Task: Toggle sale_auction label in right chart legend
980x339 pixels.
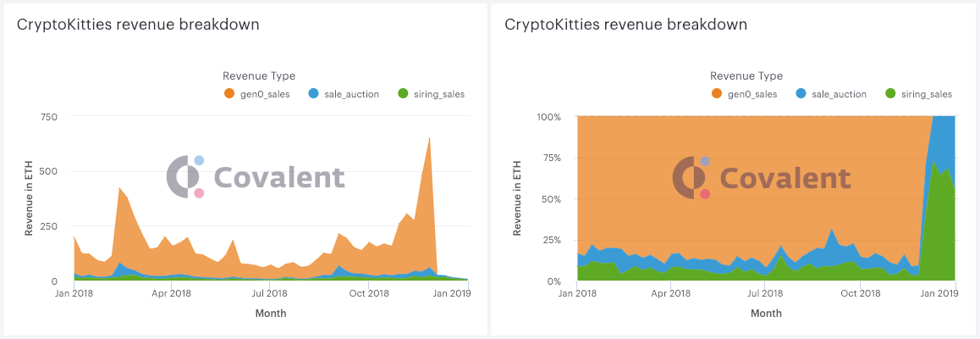Action: click(839, 94)
